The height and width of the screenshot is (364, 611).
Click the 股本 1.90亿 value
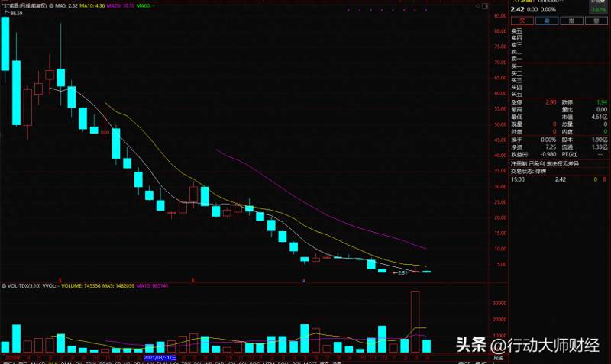click(x=600, y=140)
